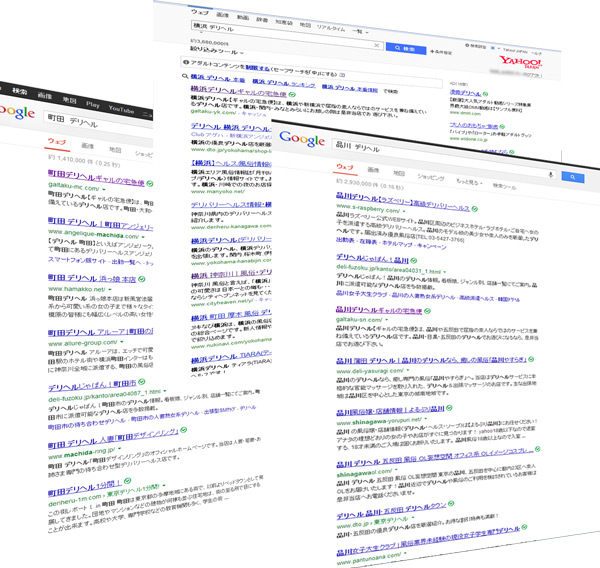Screen dimensions: 600x568
Task: Click the blue Google search button
Action: 573,176
